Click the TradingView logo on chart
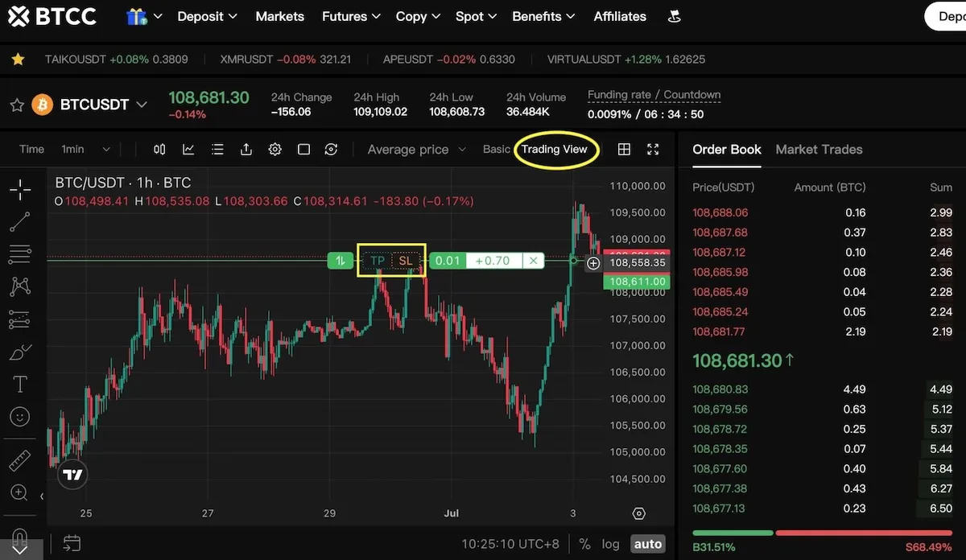Screen dimensions: 966x560 click(73, 475)
